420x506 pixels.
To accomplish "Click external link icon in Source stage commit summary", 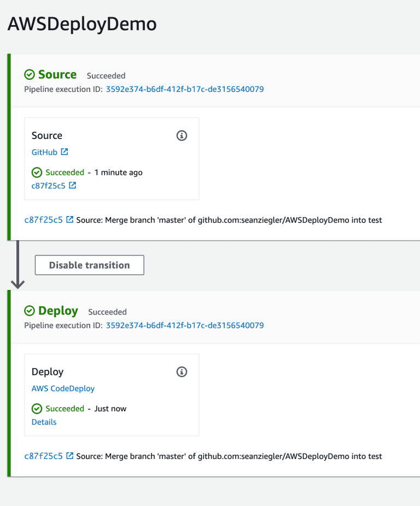I will (x=69, y=219).
